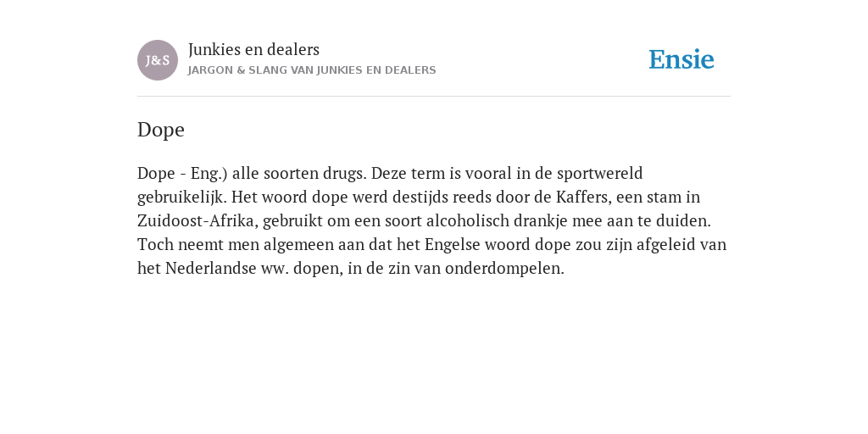Click the word "Nederlandse" in the definition

[x=210, y=269]
